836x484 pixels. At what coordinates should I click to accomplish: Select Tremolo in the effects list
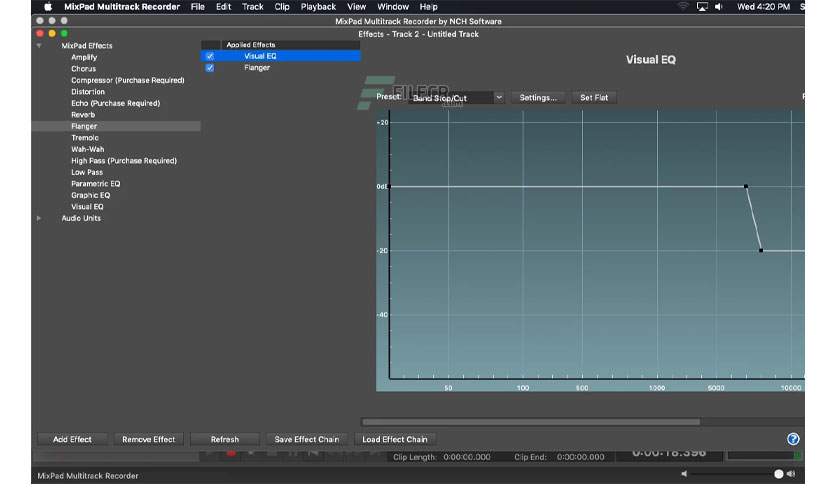point(85,138)
